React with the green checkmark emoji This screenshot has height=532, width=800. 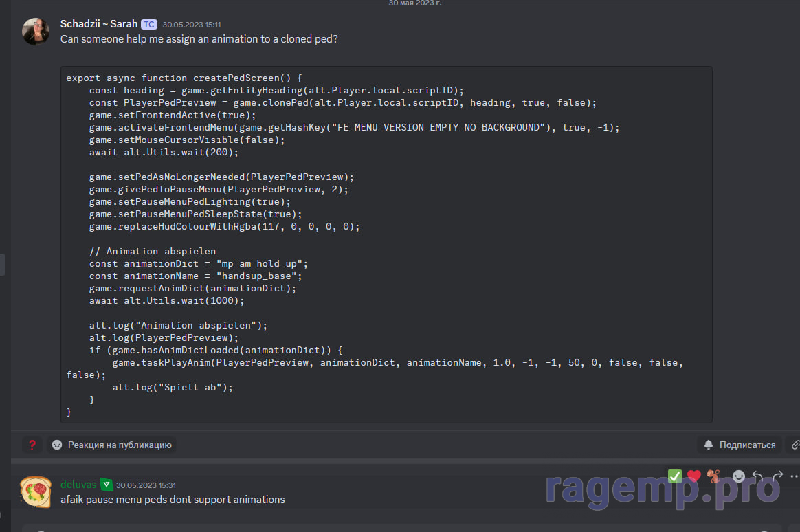coord(675,476)
